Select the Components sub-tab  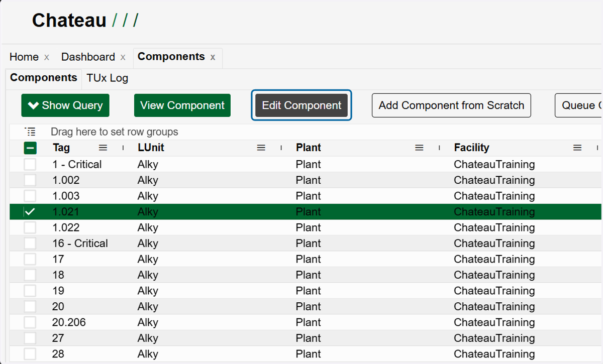44,78
